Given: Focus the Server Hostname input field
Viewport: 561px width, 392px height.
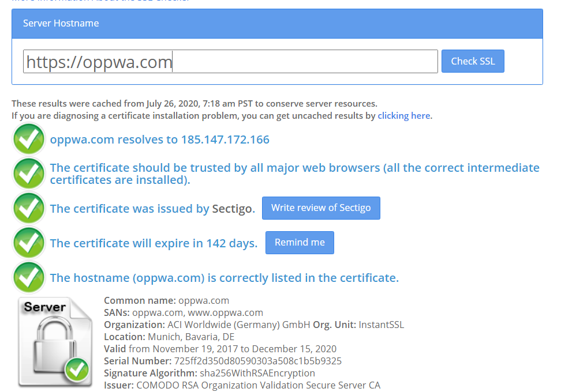Looking at the screenshot, I should pos(230,62).
